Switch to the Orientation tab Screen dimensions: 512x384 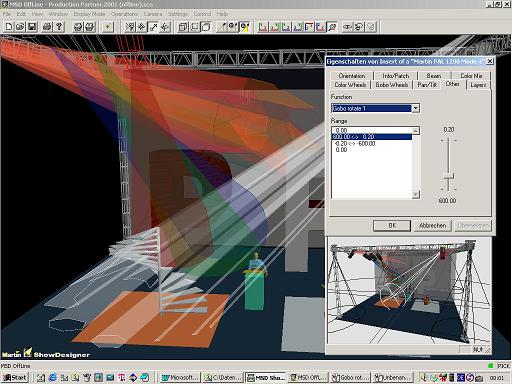352,76
